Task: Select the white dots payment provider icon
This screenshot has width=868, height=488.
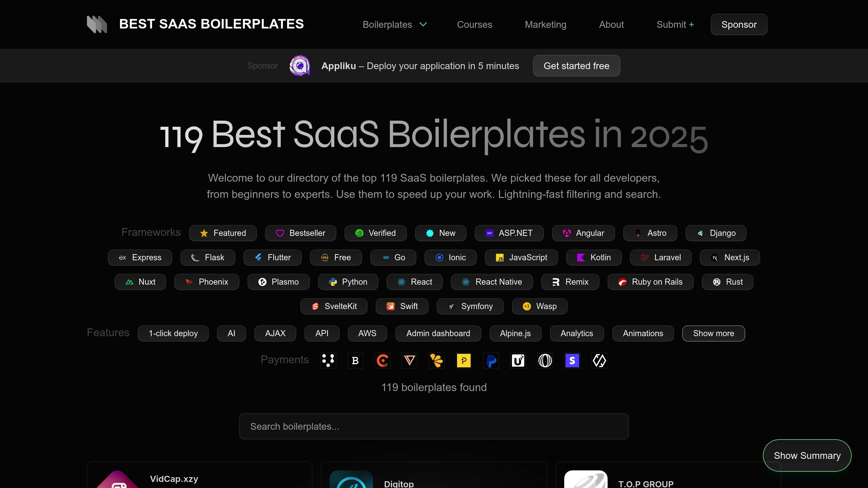Action: 328,361
